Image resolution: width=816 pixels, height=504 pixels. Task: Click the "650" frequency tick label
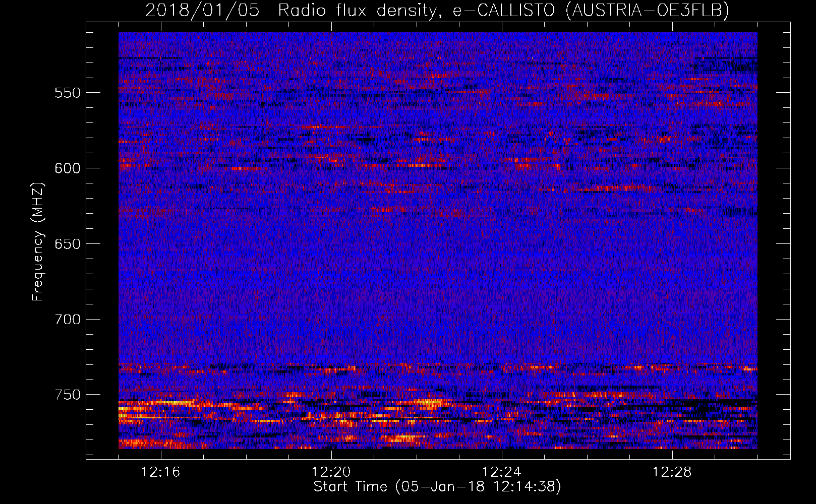(68, 244)
